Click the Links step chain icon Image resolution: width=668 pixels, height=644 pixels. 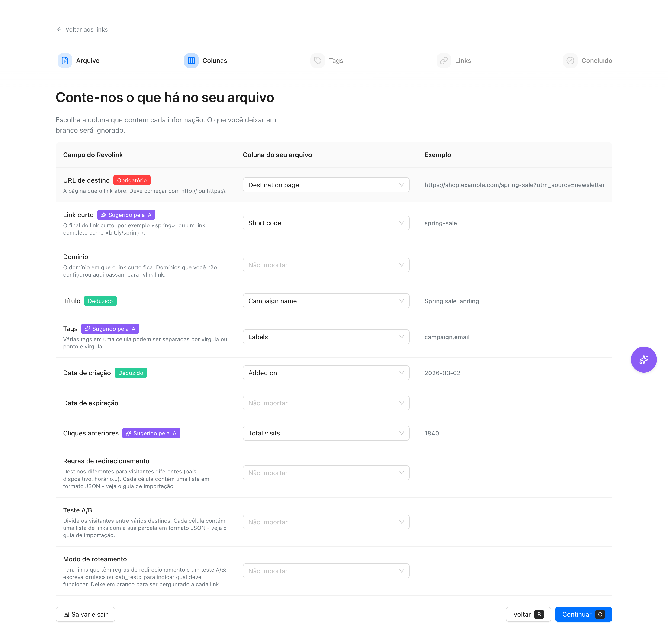444,61
